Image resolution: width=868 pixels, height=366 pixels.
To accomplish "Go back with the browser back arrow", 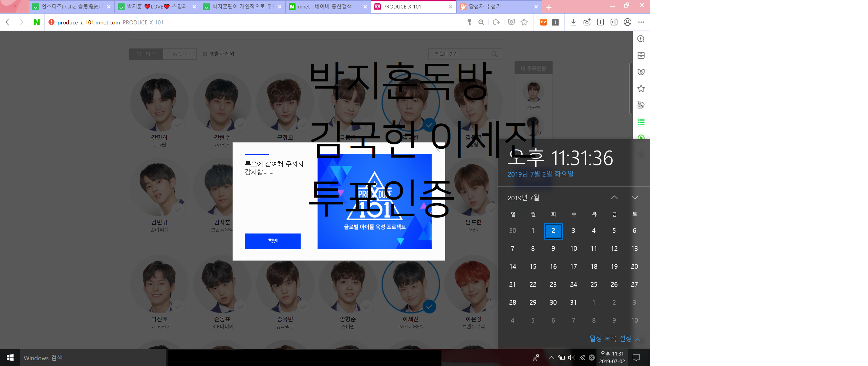I will tap(8, 22).
